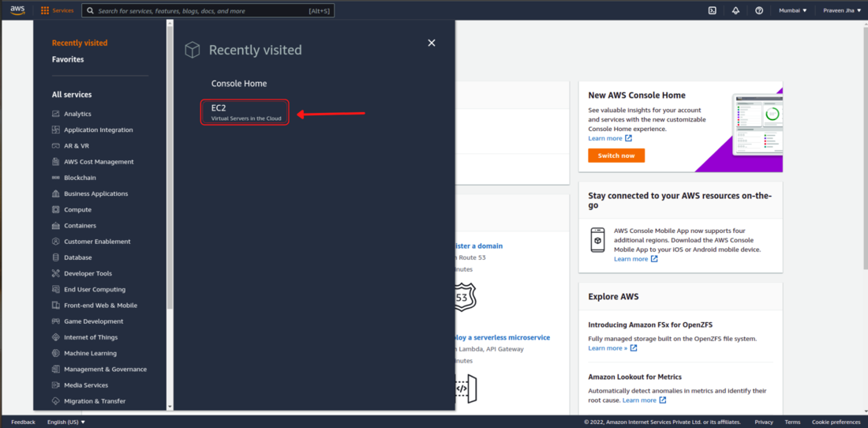Click the AR & VR headset icon
This screenshot has width=868, height=428.
[x=55, y=146]
